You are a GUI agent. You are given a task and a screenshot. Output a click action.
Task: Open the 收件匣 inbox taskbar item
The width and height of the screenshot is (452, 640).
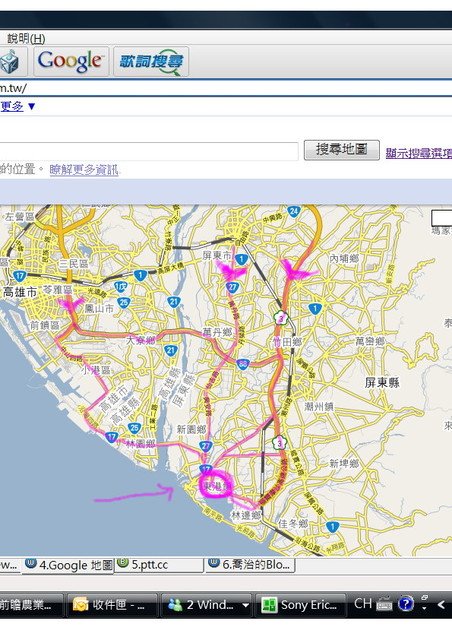112,604
